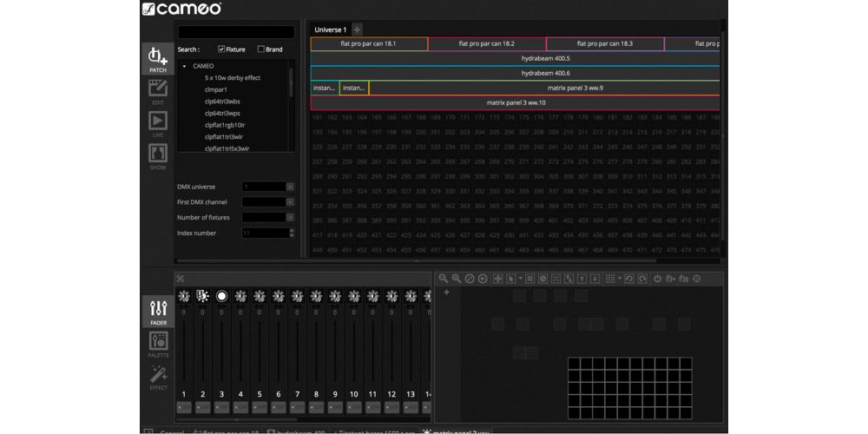
Task: Open dropdown arrow next to pointer tool
Action: click(x=520, y=279)
